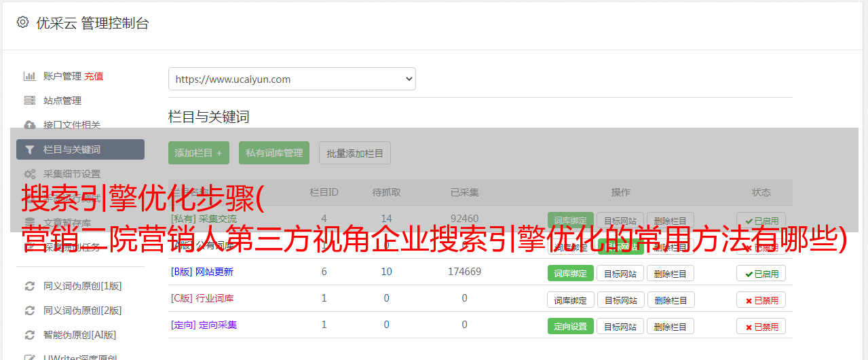Viewport: 868px width, 360px height.
Task: Open the [私有] 采集交流 category link
Action: pos(204,219)
